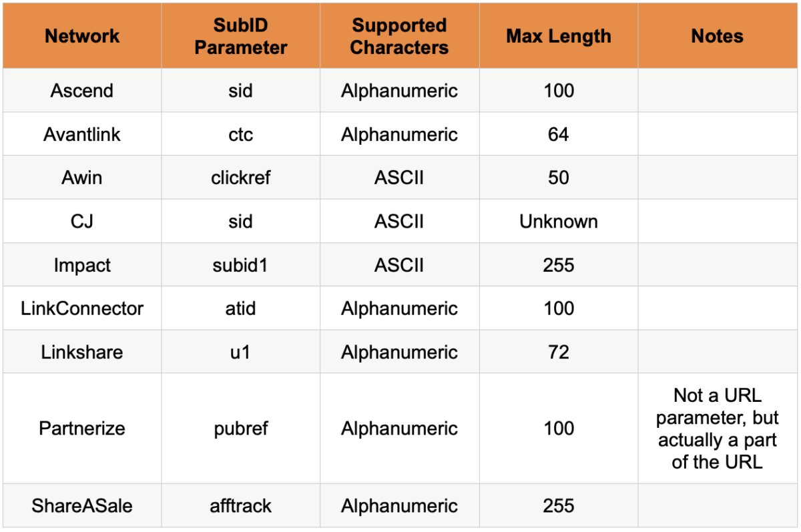Select the LinkConnector network cell
The image size is (801, 532).
[x=81, y=308]
